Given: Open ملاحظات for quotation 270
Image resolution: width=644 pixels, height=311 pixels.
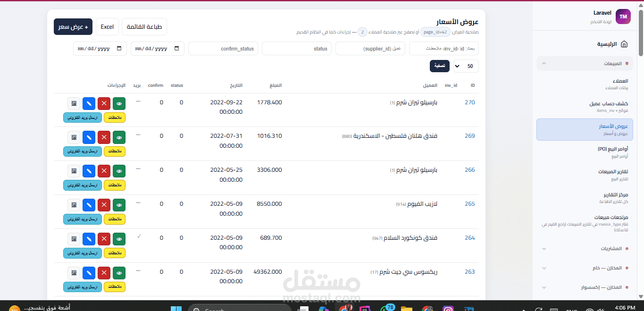Looking at the screenshot, I should [114, 117].
